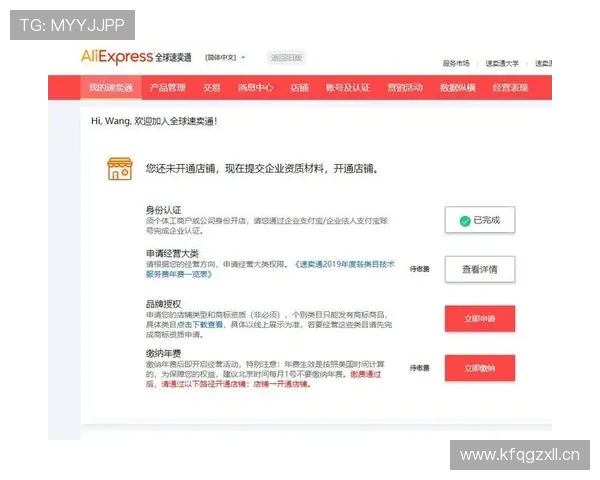Open the 经营表现 menu
The image size is (600, 480).
tap(510, 88)
